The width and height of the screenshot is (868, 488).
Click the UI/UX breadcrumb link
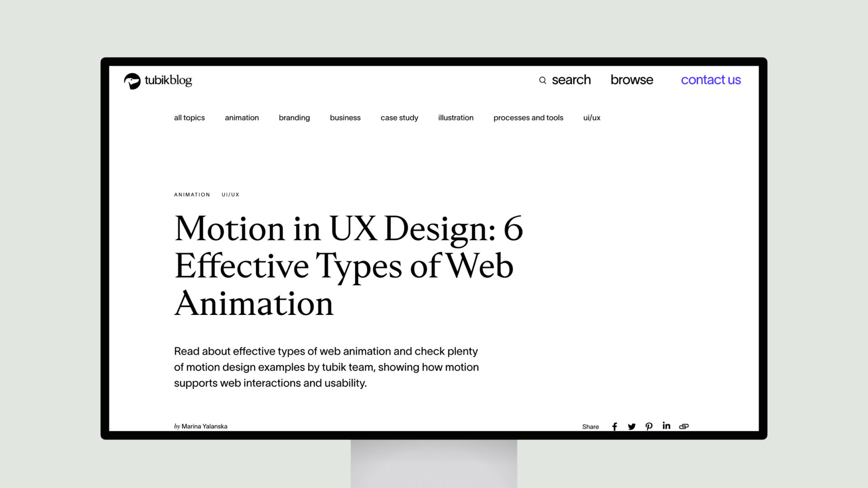tap(230, 194)
